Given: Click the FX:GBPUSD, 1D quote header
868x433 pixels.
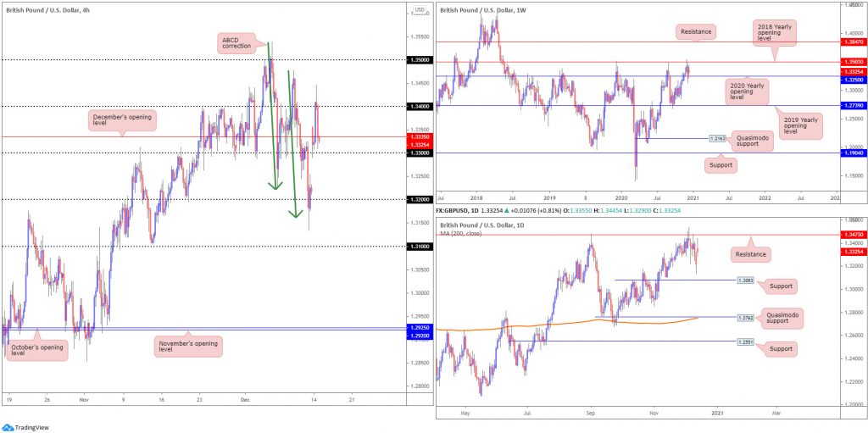Looking at the screenshot, I should coord(457,210).
